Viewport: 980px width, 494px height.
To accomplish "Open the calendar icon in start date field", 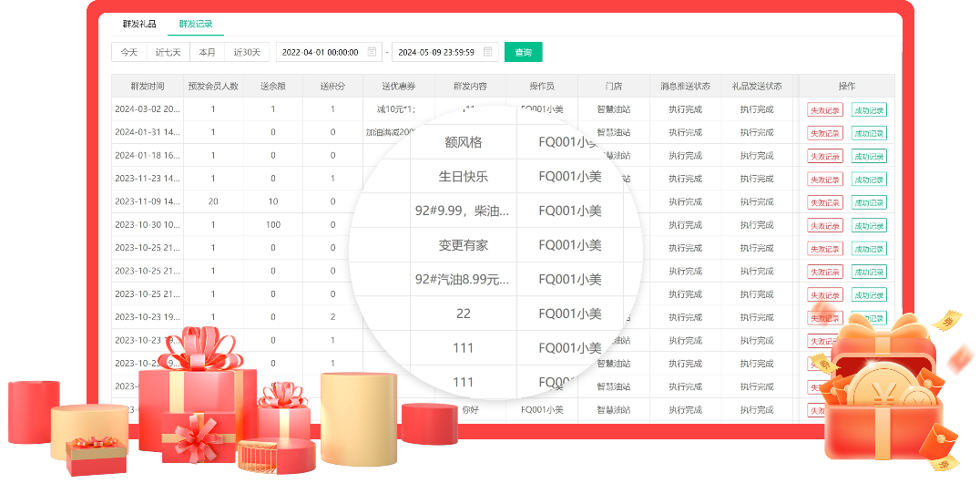I will point(372,52).
